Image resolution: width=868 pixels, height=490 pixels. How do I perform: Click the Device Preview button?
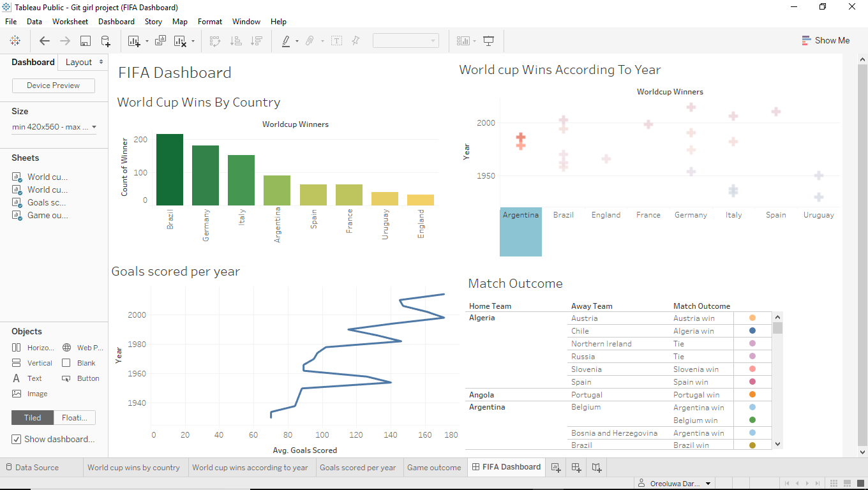pyautogui.click(x=53, y=85)
